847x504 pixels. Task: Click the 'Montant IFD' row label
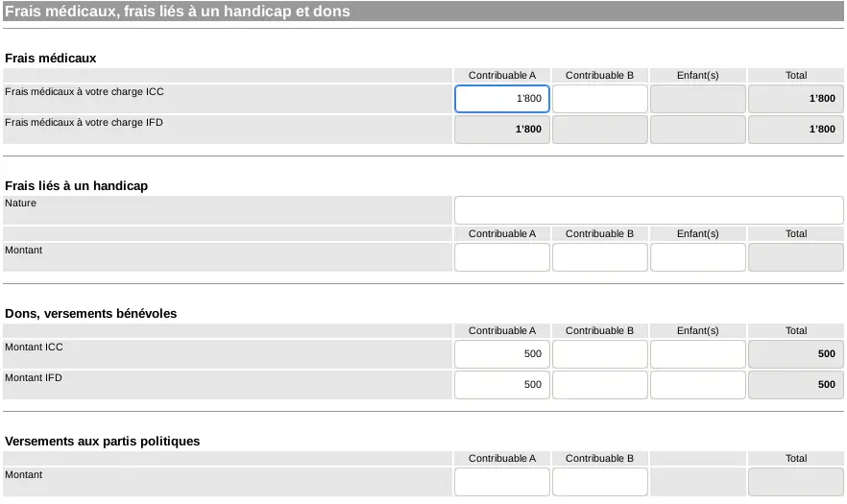coord(34,378)
